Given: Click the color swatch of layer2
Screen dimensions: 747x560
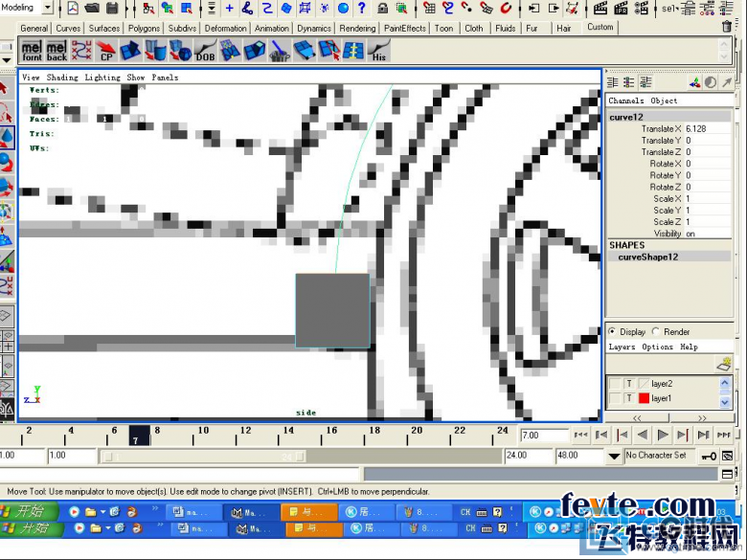Looking at the screenshot, I should (645, 384).
